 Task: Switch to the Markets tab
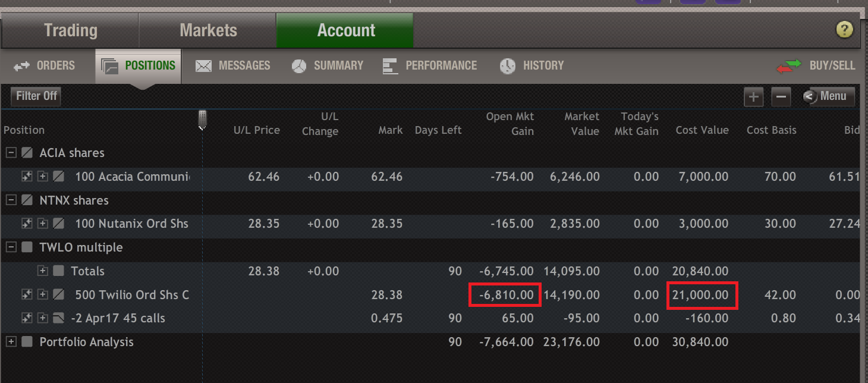pyautogui.click(x=208, y=30)
